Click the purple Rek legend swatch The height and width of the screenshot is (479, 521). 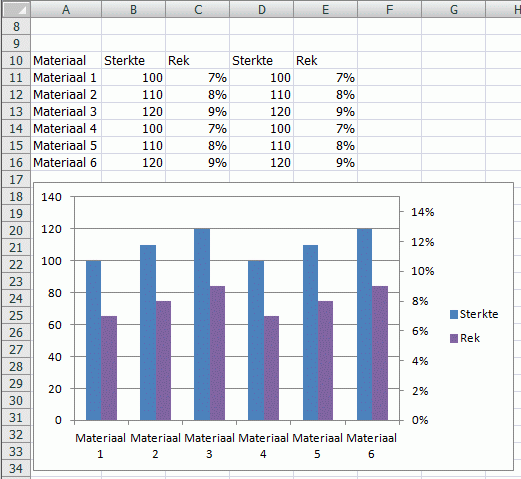tap(454, 338)
